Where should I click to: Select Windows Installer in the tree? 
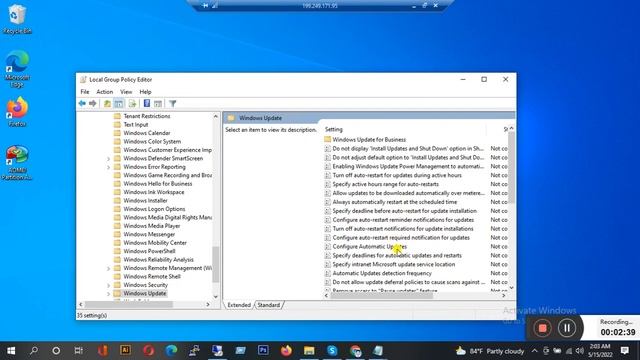[145, 200]
